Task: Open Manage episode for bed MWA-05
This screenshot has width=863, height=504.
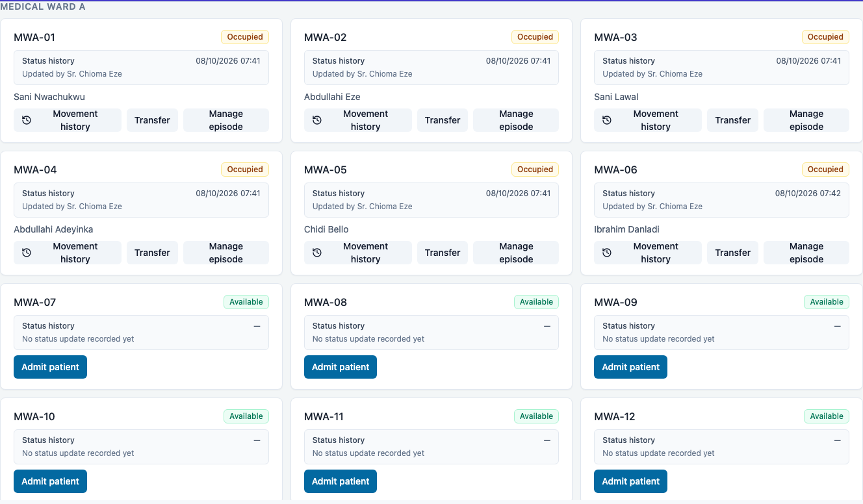Action: tap(516, 253)
